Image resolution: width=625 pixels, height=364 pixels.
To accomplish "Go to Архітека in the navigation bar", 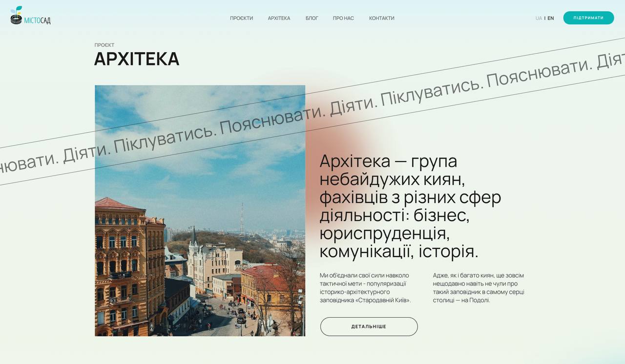I will (279, 18).
